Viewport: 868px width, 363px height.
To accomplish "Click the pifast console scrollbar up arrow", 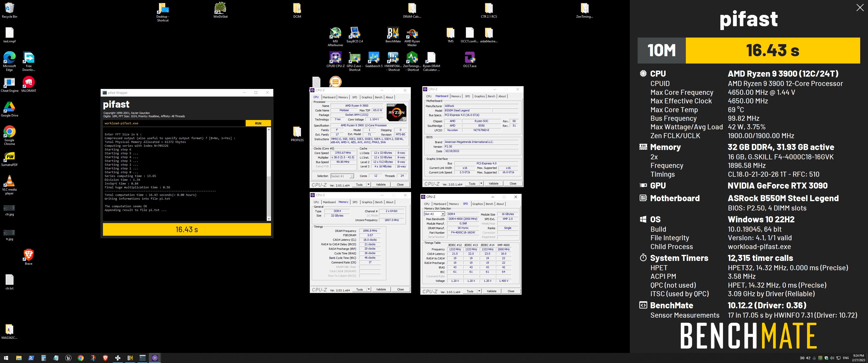I will tap(268, 130).
